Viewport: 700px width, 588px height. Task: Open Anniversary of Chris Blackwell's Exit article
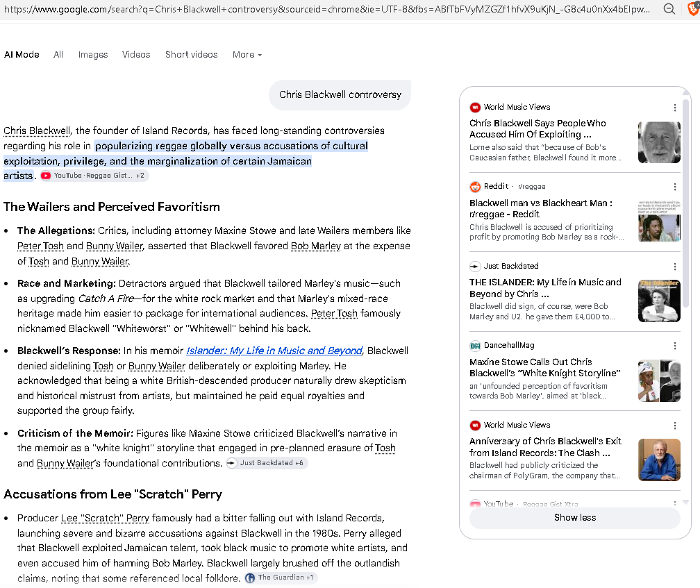545,447
